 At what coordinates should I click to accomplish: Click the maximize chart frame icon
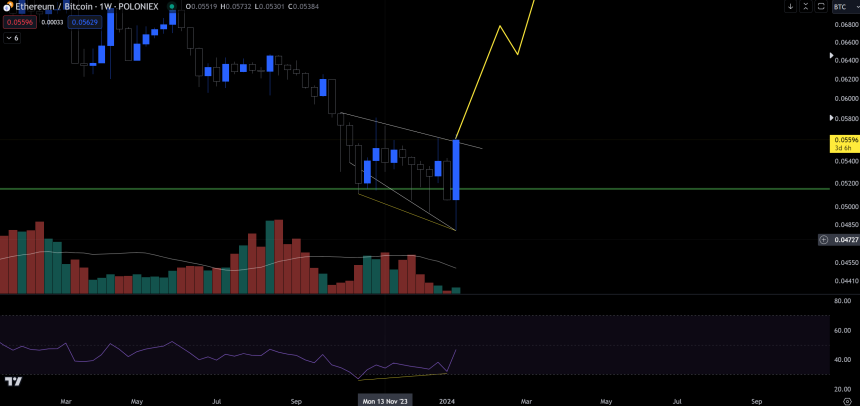tap(820, 6)
